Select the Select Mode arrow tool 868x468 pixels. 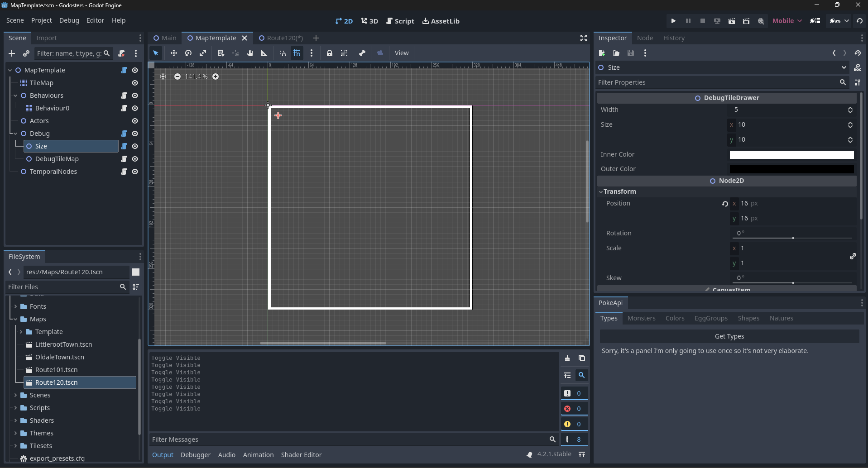156,53
